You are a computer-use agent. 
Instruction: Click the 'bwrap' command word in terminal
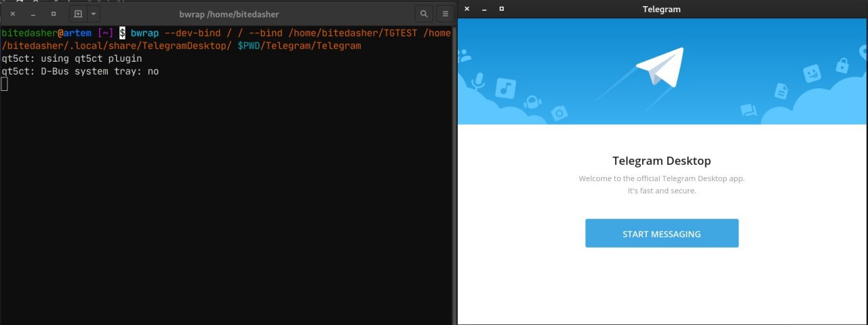pos(144,33)
